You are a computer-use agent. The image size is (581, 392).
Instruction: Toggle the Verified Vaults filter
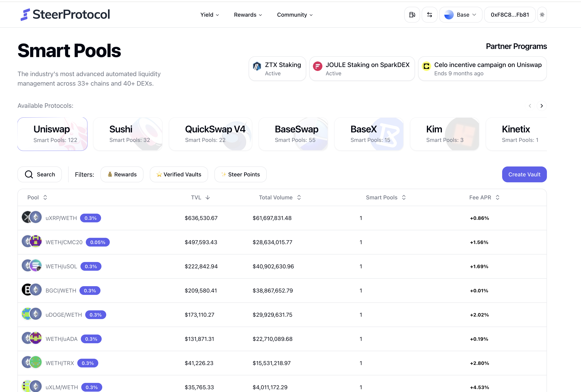pos(179,175)
